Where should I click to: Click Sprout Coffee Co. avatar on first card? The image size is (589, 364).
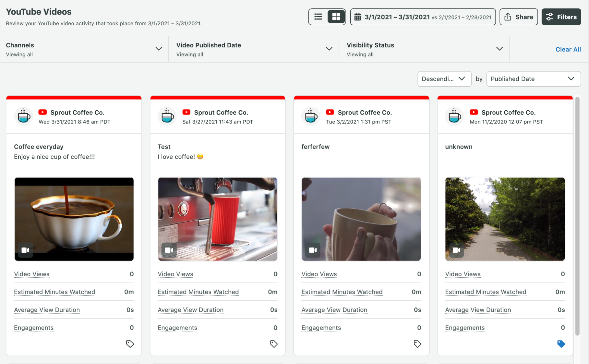click(x=24, y=117)
